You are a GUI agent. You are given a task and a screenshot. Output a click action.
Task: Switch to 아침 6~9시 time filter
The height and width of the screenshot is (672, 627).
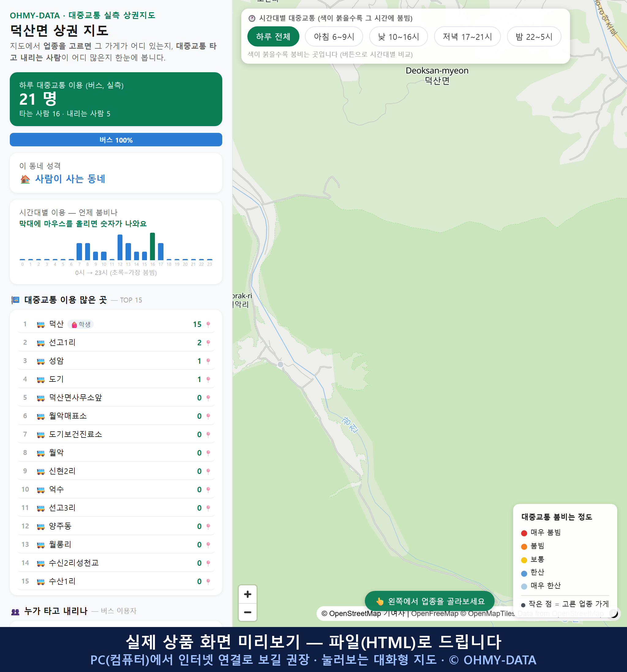334,36
